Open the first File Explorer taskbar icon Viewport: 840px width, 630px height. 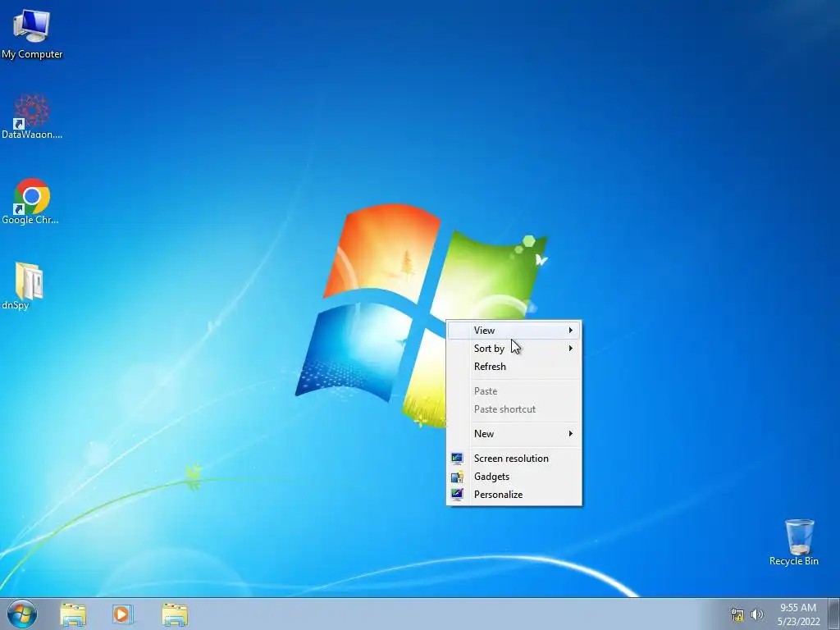tap(73, 614)
